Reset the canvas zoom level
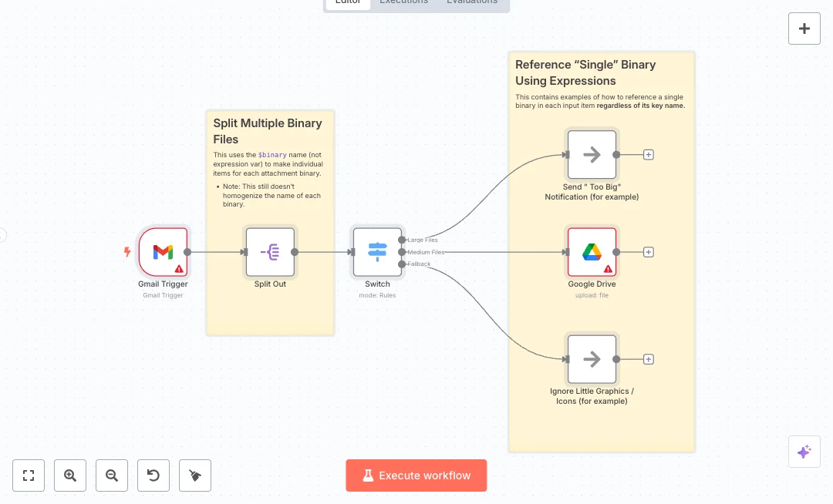Screen dimensions: 833x504 153,475
